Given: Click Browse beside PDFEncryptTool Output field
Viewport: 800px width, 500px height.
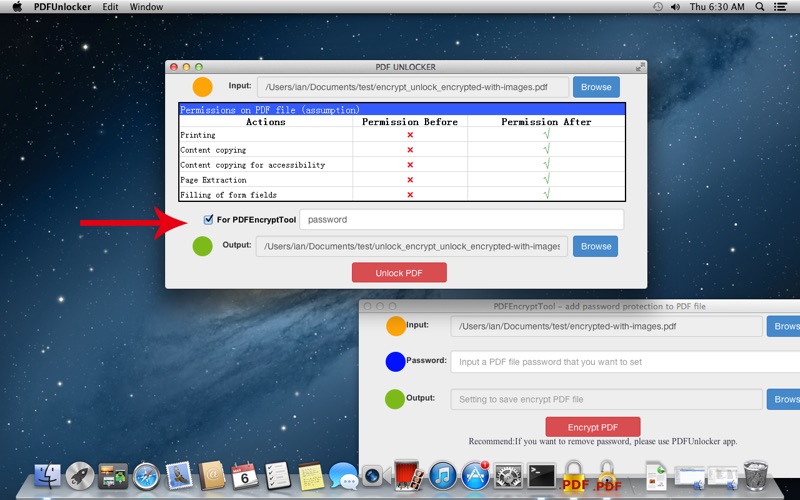Looking at the screenshot, I should (x=783, y=399).
